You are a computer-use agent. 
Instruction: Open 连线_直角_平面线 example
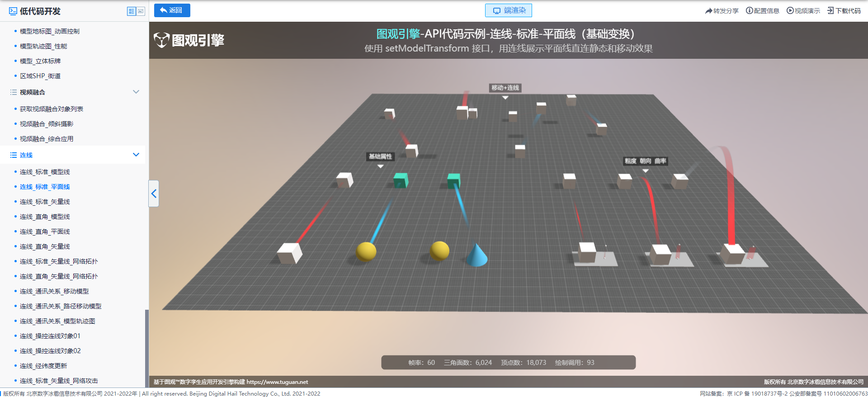(x=45, y=232)
